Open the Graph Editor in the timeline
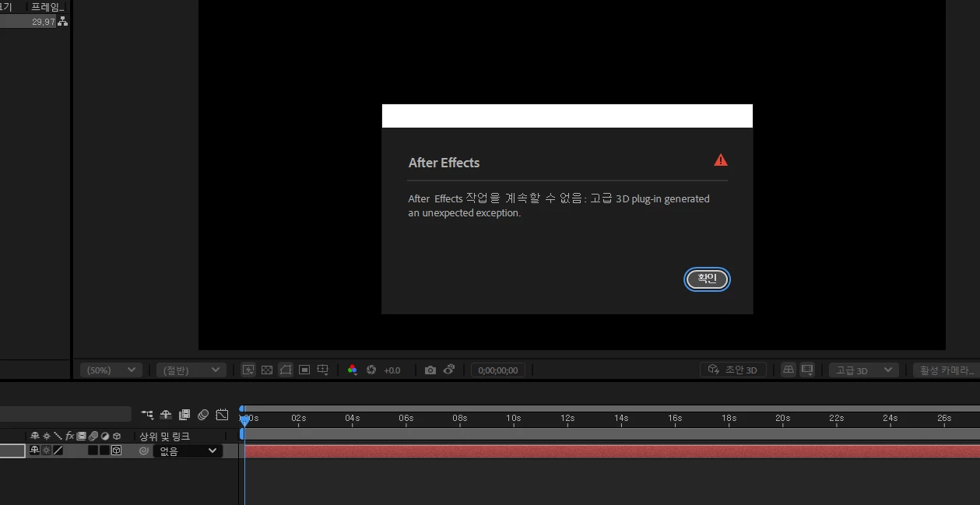The width and height of the screenshot is (980, 505). 223,415
